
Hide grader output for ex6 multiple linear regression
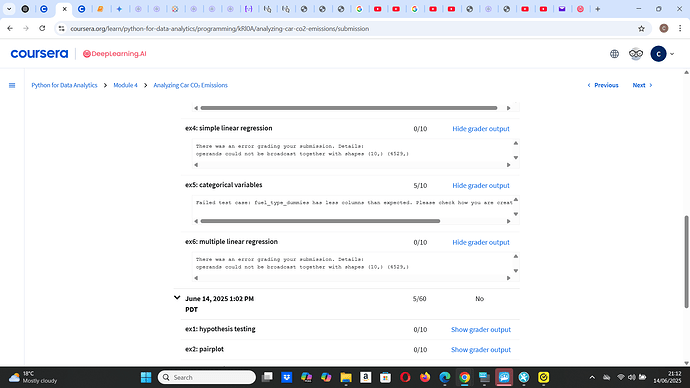tap(481, 242)
